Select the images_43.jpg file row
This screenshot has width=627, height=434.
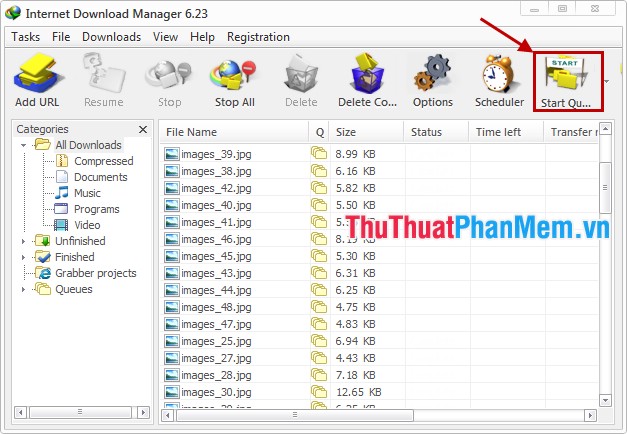(379, 273)
